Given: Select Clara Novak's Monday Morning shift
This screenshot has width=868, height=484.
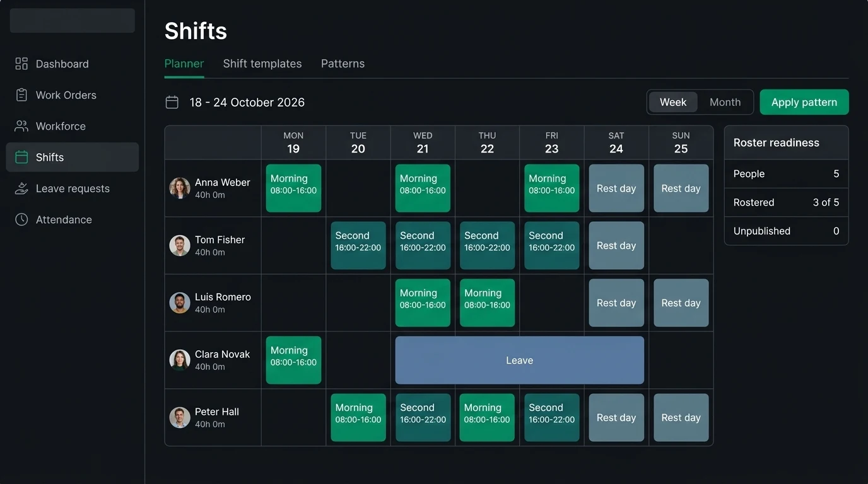Looking at the screenshot, I should pyautogui.click(x=293, y=360).
